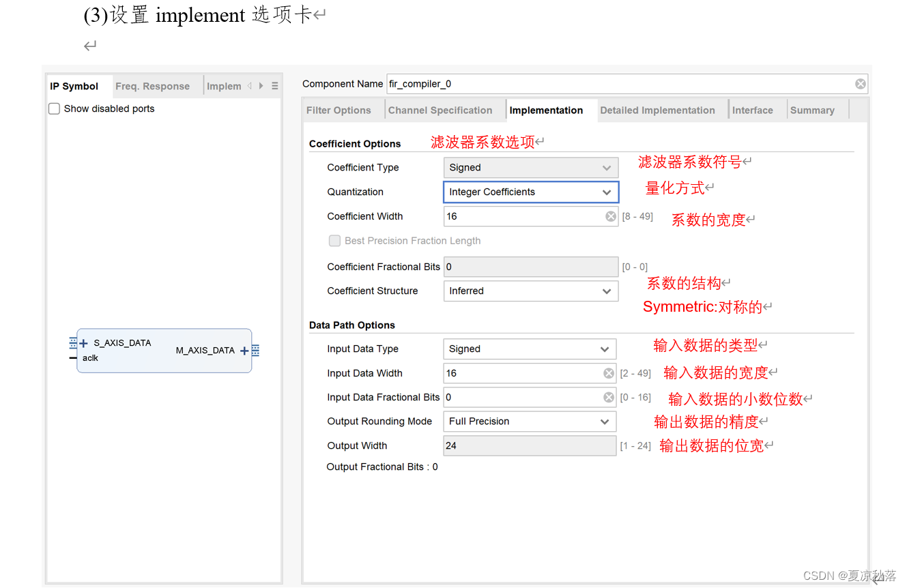Select the FIR compiler IP block symbol
Image resolution: width=907 pixels, height=588 pixels.
[x=164, y=351]
